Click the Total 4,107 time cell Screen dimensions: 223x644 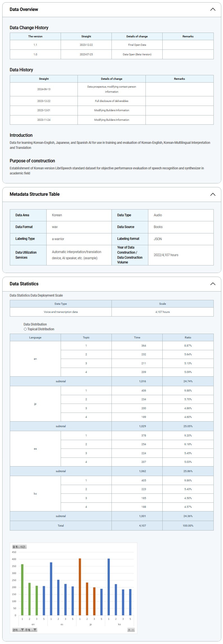coord(142,526)
